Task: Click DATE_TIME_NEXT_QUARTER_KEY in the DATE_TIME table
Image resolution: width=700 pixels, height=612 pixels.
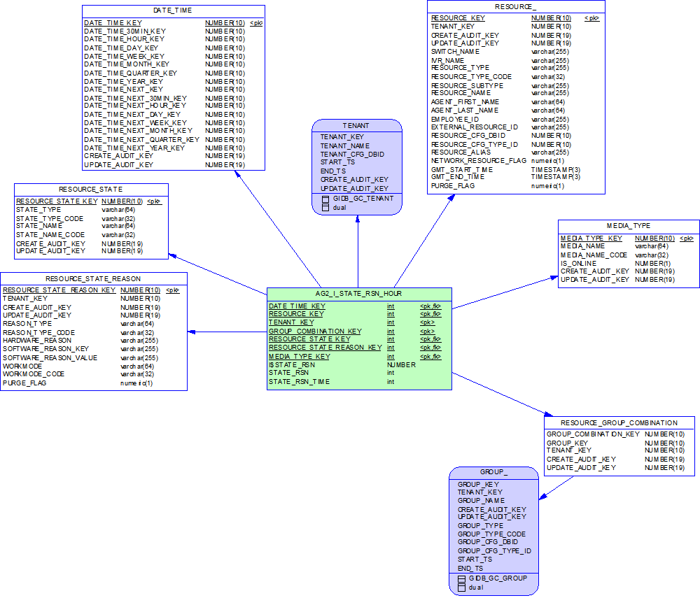Action: coord(141,140)
